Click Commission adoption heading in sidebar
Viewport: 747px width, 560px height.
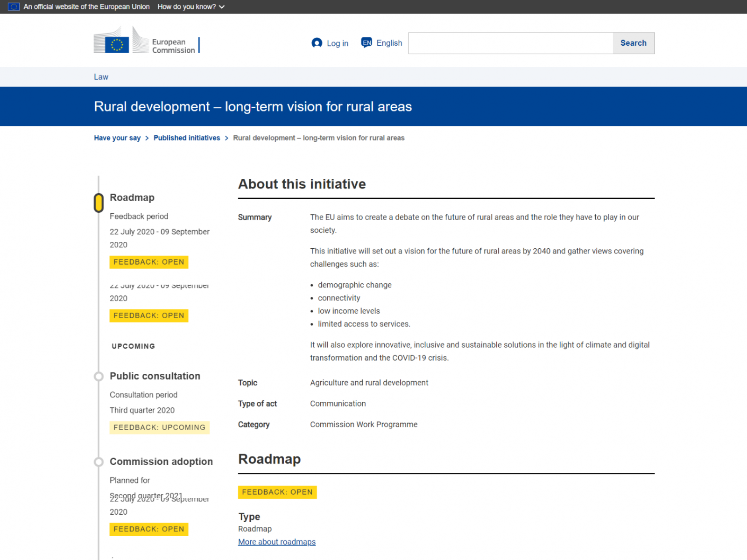click(161, 462)
